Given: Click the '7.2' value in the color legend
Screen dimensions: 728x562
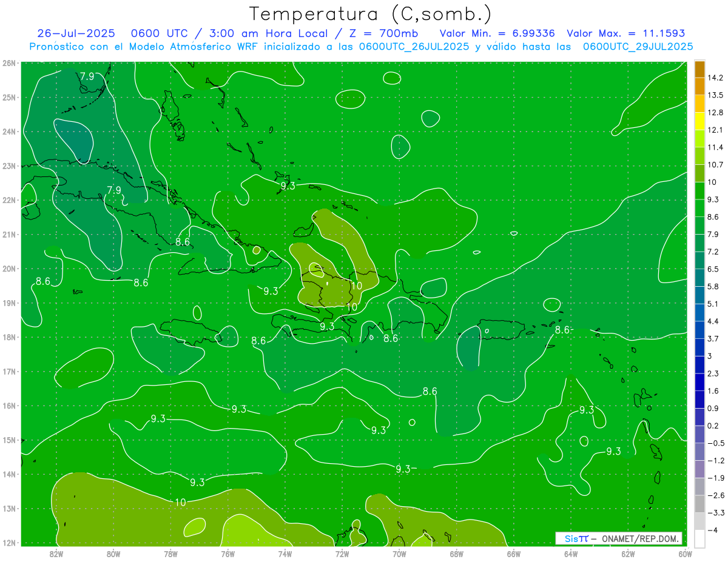Looking at the screenshot, I should tap(713, 252).
